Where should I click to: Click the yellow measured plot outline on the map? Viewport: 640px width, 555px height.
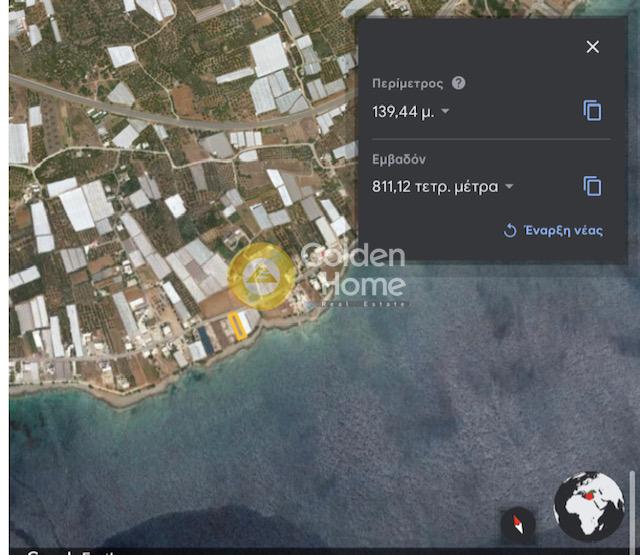[x=238, y=322]
